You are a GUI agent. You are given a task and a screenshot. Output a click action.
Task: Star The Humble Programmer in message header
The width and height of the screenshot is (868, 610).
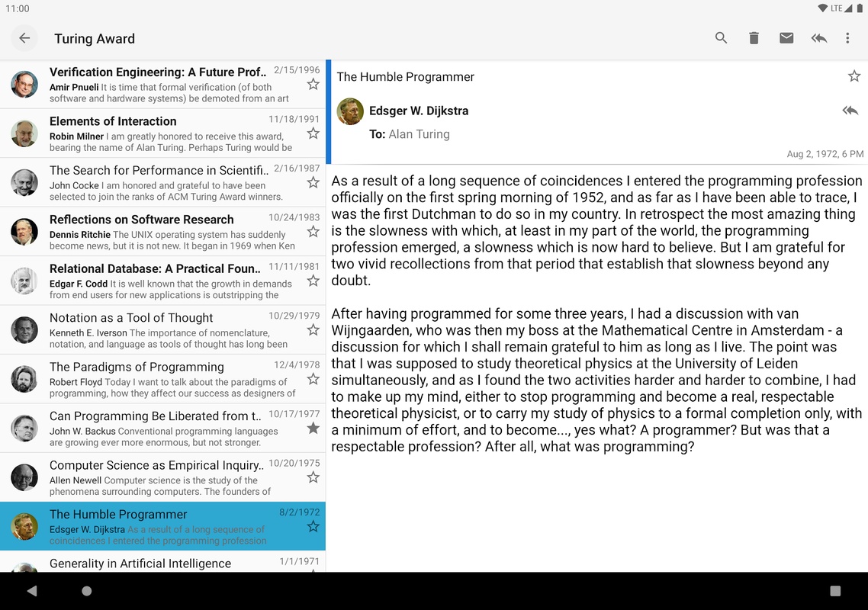(x=854, y=76)
